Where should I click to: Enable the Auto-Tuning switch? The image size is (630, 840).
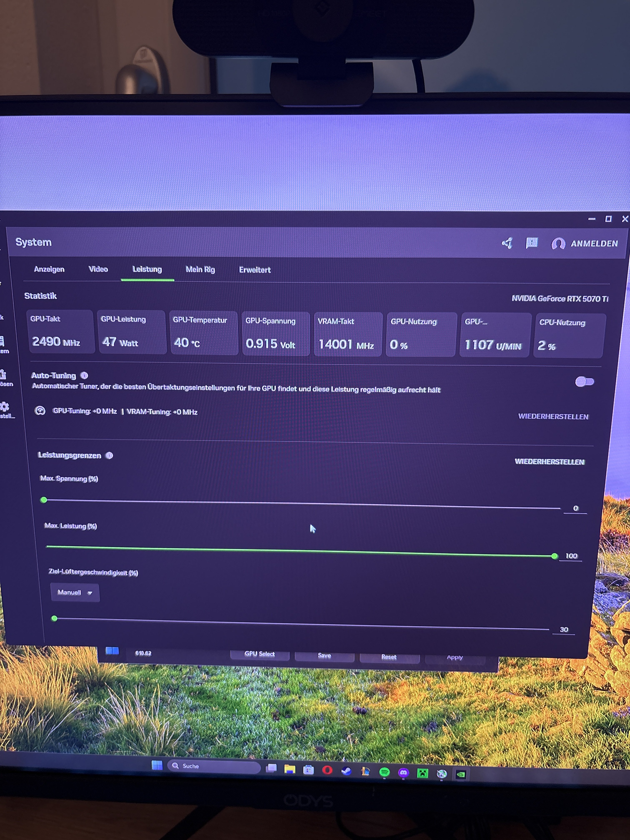[x=584, y=382]
